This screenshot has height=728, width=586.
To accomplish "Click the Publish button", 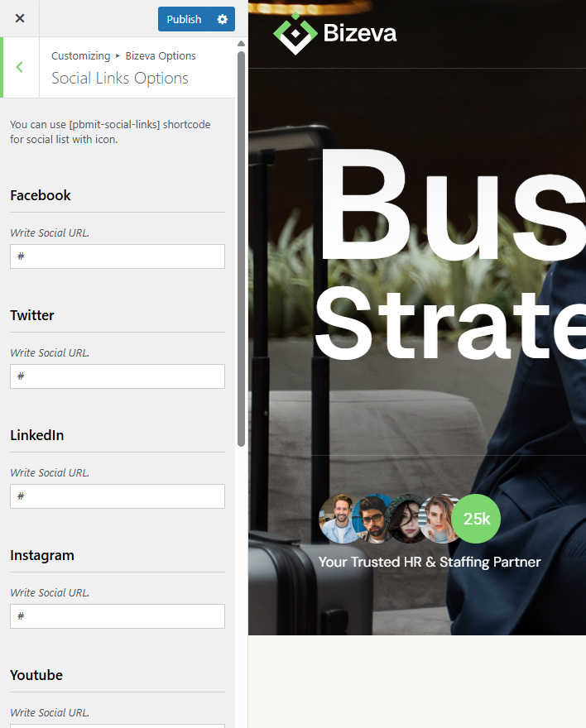I will (185, 19).
